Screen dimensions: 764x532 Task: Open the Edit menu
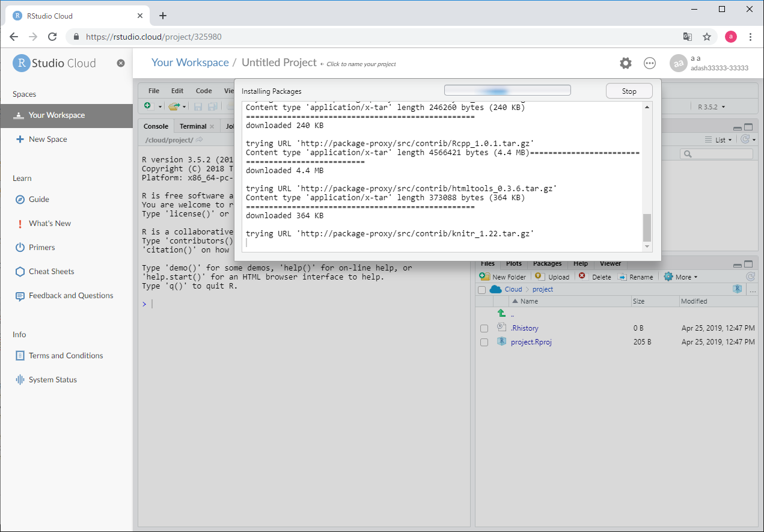coord(177,91)
